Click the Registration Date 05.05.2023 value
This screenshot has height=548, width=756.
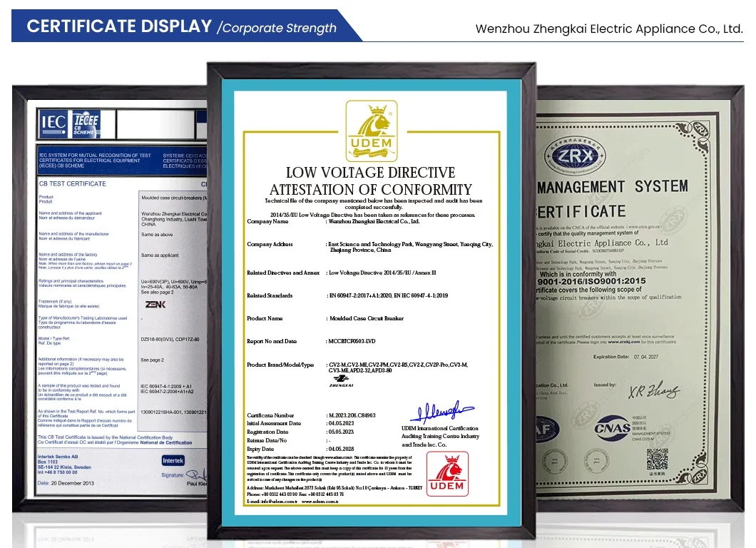click(x=342, y=432)
